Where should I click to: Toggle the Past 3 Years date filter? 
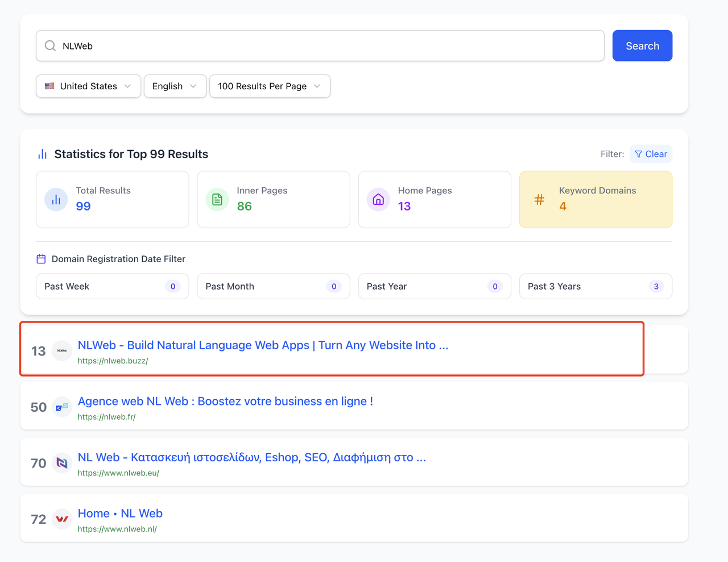point(595,286)
